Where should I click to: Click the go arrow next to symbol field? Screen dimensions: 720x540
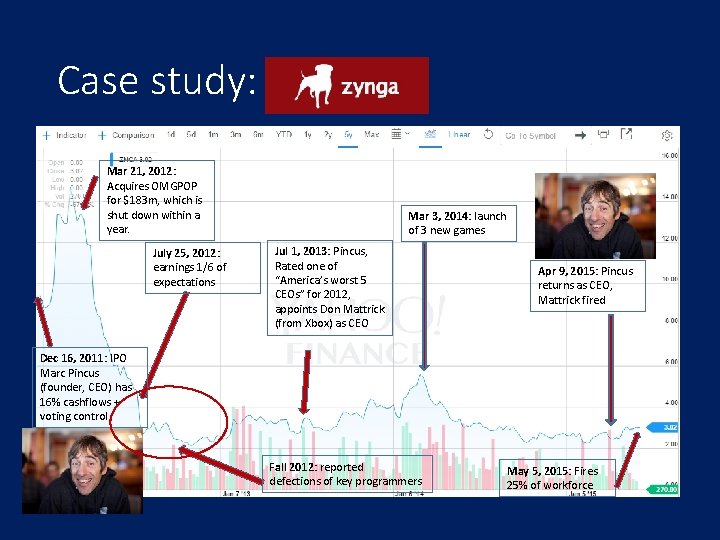[x=580, y=135]
